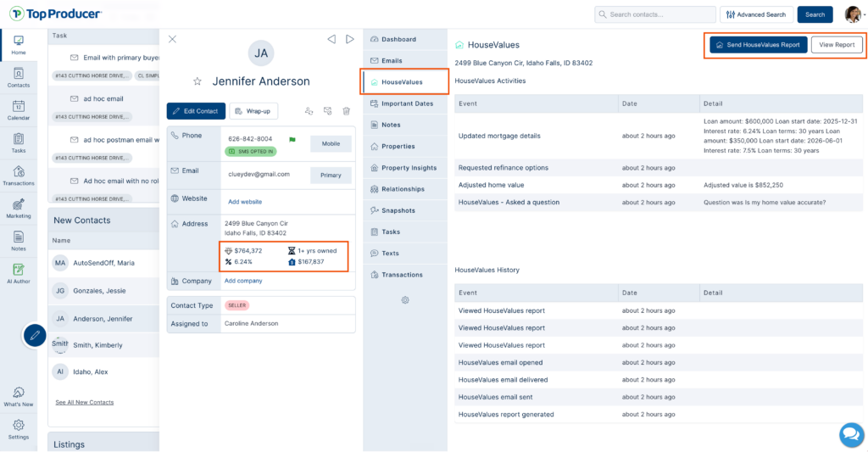
Task: Select Dashboard in contact menu
Action: point(405,39)
